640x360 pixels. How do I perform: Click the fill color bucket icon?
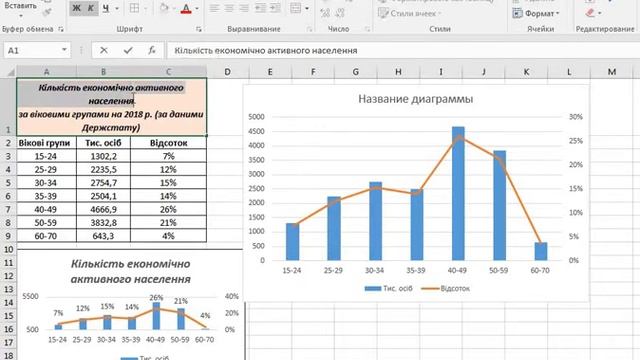pyautogui.click(x=164, y=8)
